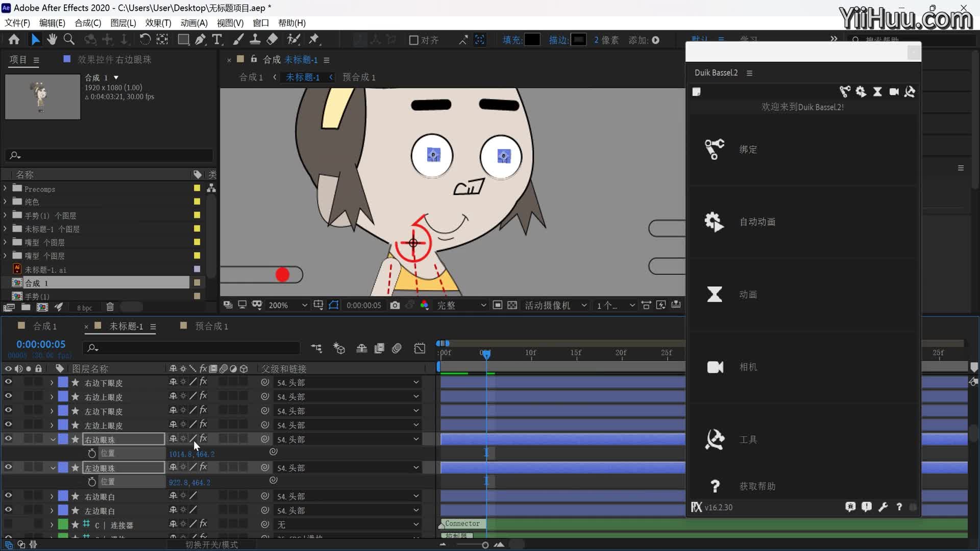
Task: Toggle position stopwatch for 左边眼珠
Action: (x=92, y=482)
